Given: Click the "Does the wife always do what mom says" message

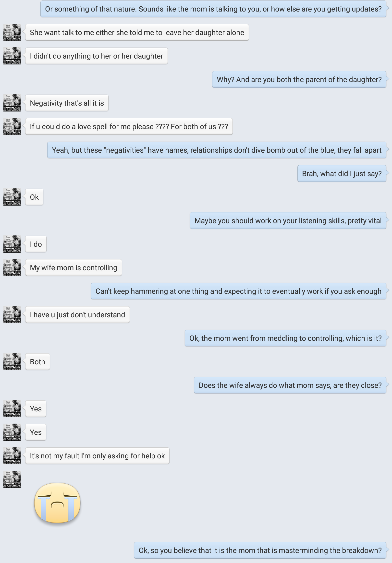Looking at the screenshot, I should 290,385.
